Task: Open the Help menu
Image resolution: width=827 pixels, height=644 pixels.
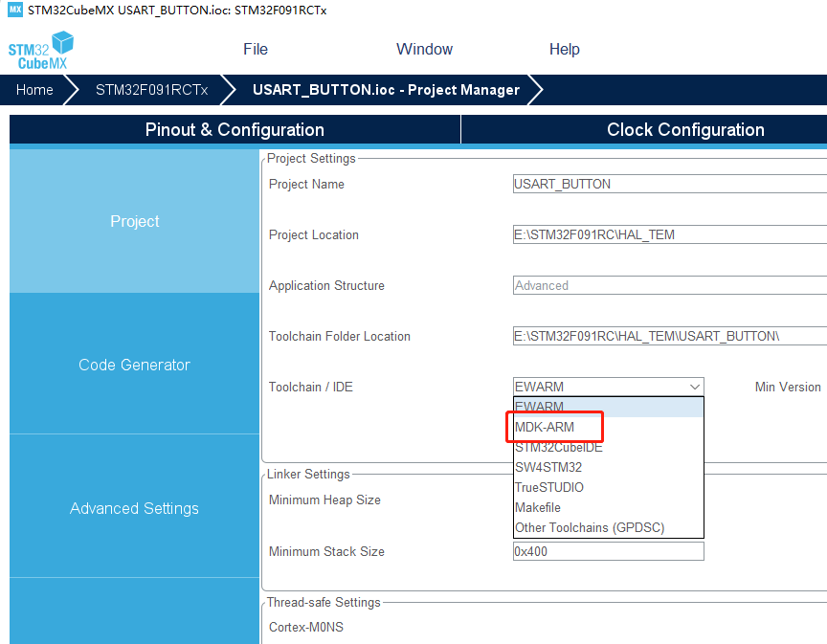Action: click(565, 49)
